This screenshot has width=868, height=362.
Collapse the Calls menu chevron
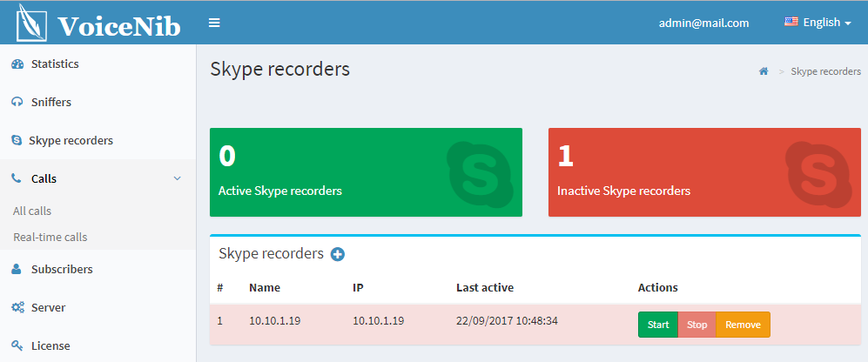(x=177, y=178)
